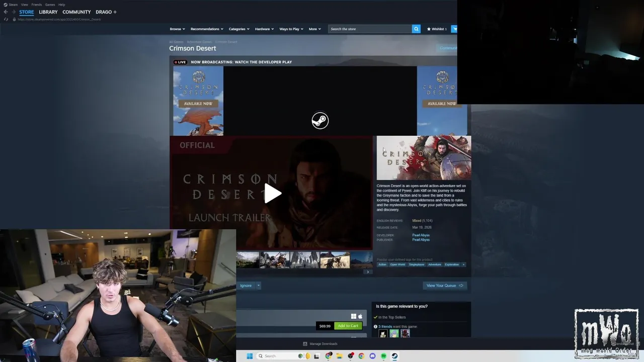Expand the Browse dropdown

[177, 29]
